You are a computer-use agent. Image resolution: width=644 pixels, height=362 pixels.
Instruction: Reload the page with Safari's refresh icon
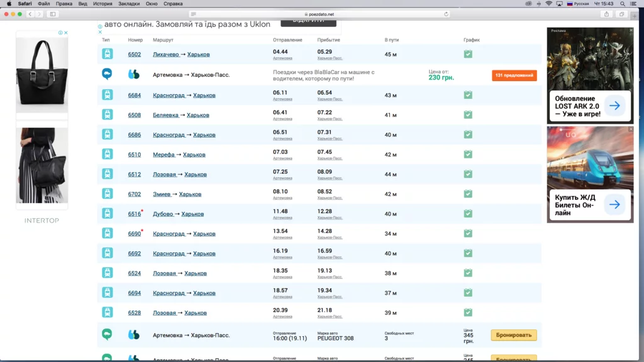pos(446,14)
